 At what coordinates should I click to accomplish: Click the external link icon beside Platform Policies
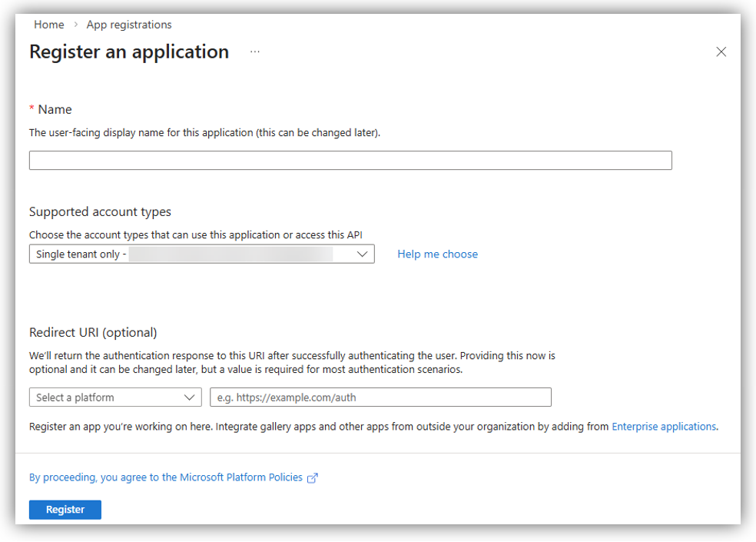point(313,478)
